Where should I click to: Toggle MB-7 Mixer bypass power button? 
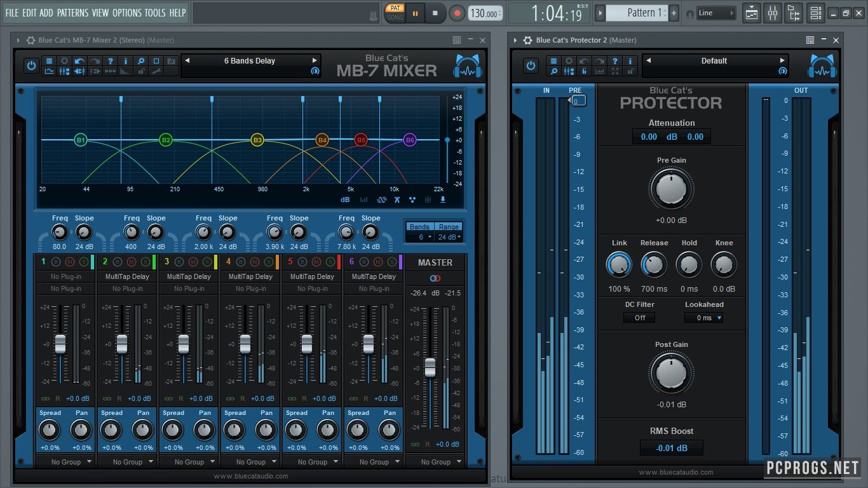coord(31,65)
